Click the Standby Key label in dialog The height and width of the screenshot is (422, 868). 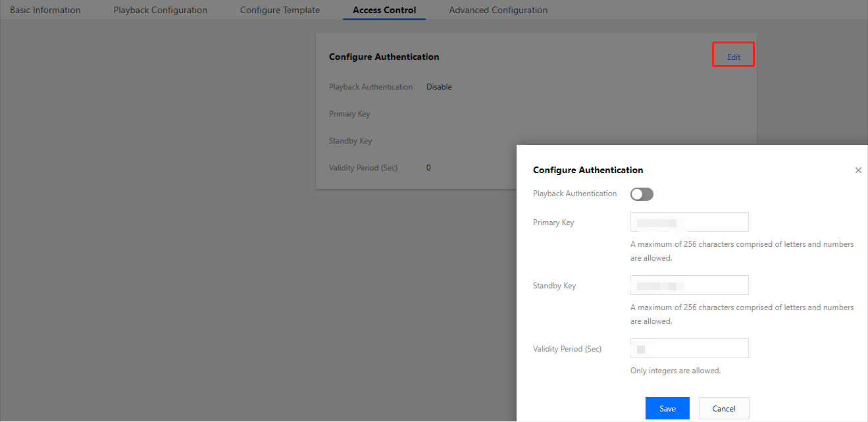coord(554,286)
